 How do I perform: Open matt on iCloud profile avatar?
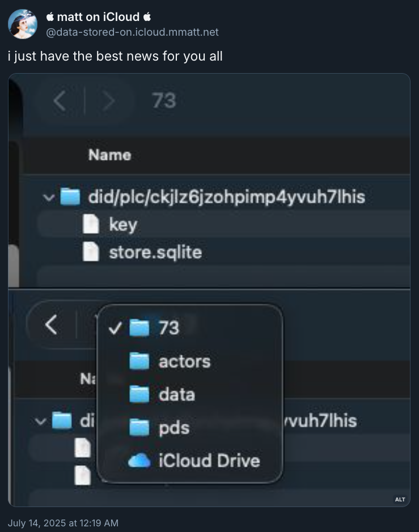click(x=23, y=24)
